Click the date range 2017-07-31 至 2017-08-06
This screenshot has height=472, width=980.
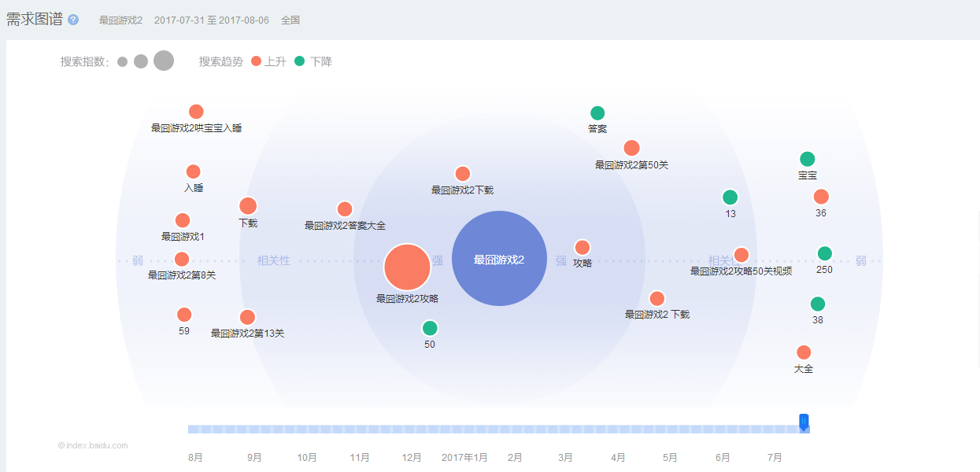(212, 20)
